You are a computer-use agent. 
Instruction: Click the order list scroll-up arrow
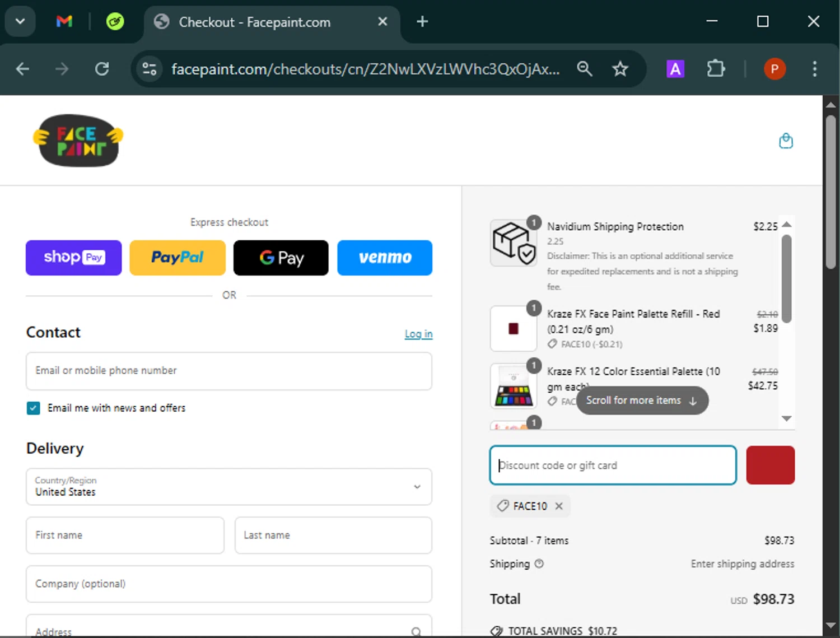tap(786, 224)
